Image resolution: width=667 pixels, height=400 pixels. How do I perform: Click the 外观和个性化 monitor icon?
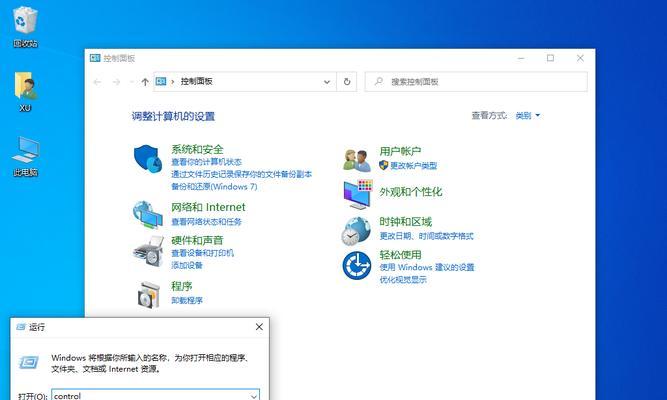click(358, 194)
